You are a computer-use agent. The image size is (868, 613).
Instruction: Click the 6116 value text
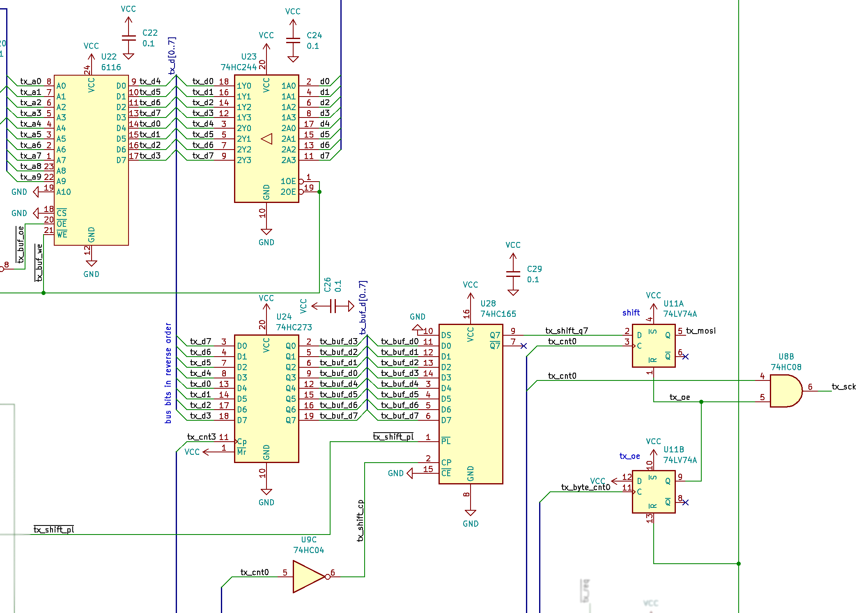[x=111, y=67]
